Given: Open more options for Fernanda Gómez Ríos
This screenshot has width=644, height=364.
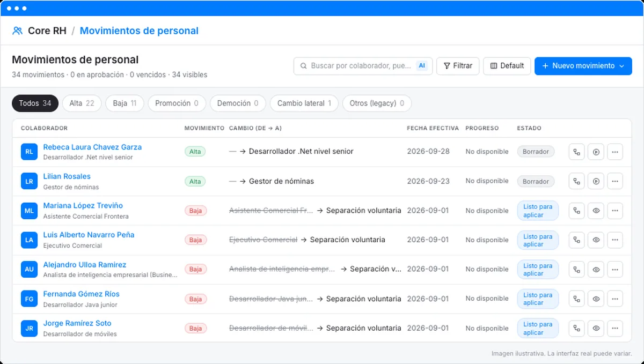Looking at the screenshot, I should click(x=615, y=299).
